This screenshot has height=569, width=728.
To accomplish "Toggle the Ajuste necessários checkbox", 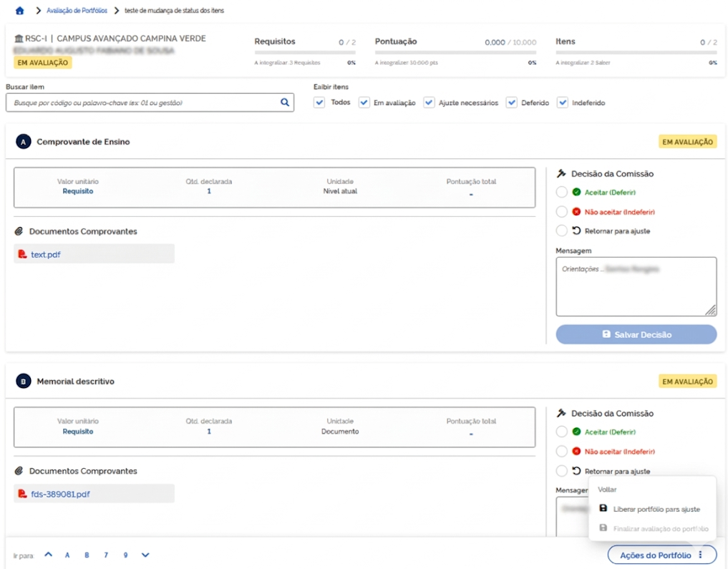I will pos(429,102).
